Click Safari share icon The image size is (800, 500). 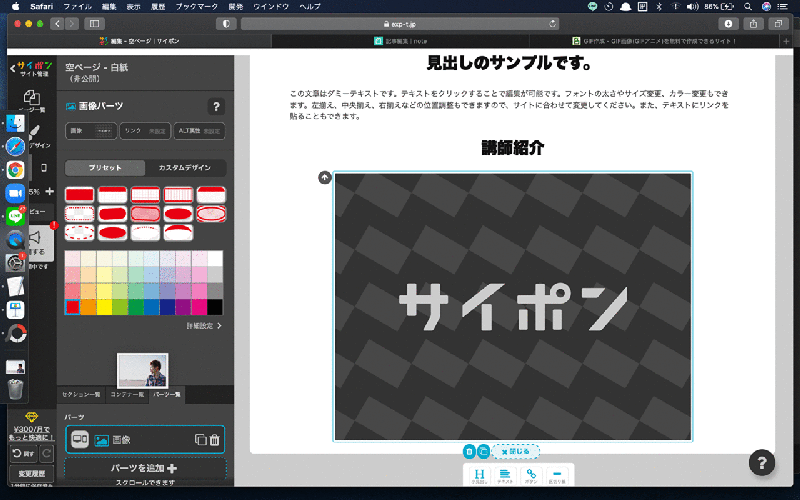tap(753, 23)
